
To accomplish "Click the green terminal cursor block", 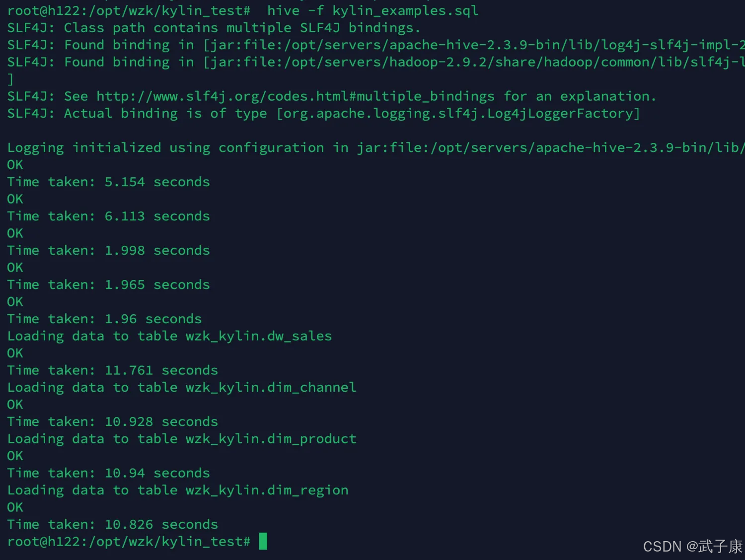I will click(263, 541).
